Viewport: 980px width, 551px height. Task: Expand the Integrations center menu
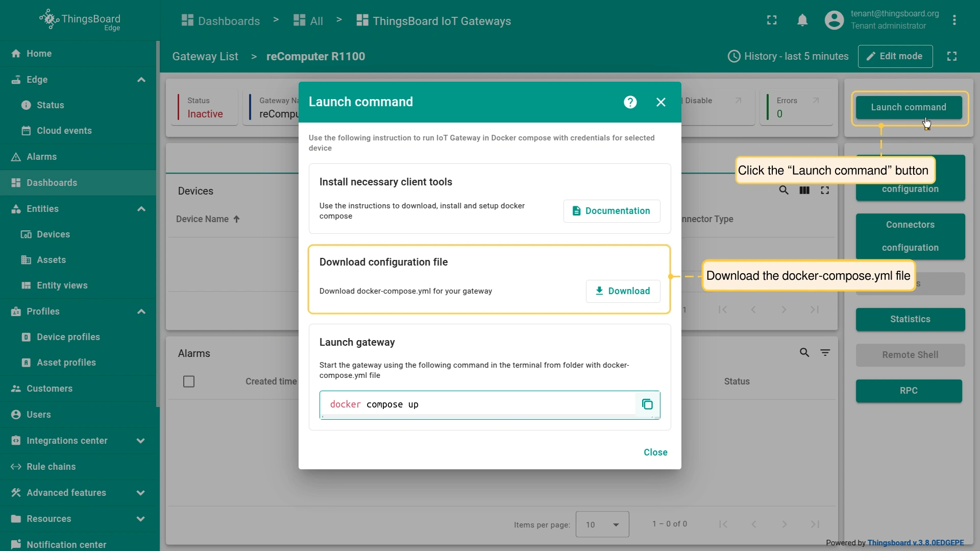click(141, 441)
